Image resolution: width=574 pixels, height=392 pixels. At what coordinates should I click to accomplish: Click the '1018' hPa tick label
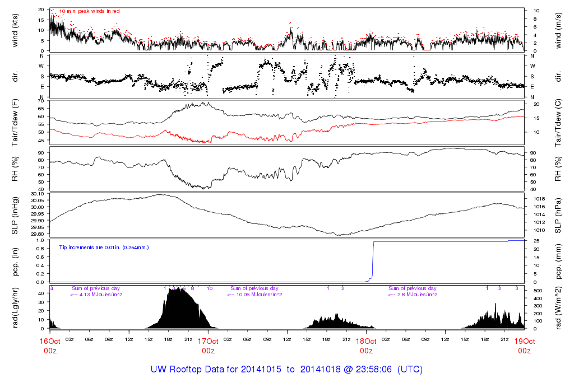540,199
